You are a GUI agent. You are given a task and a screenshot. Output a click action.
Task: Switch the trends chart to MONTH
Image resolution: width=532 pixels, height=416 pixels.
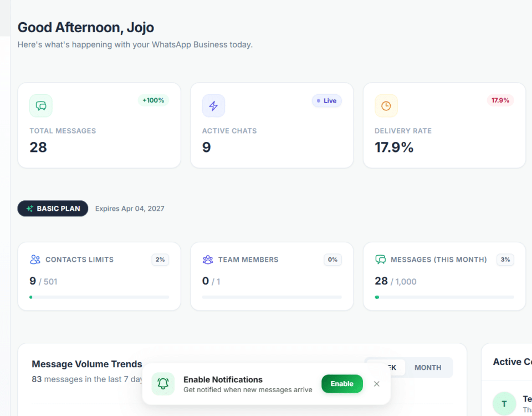click(x=428, y=367)
